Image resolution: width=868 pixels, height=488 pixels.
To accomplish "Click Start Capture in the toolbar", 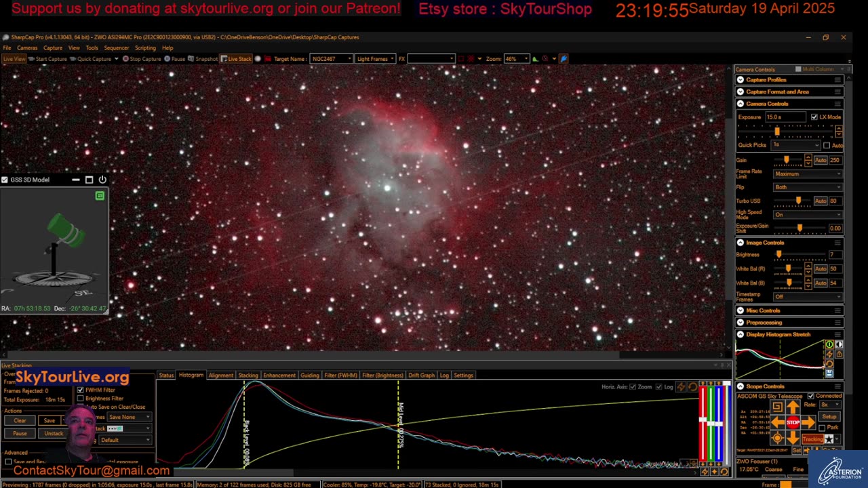I will click(47, 59).
